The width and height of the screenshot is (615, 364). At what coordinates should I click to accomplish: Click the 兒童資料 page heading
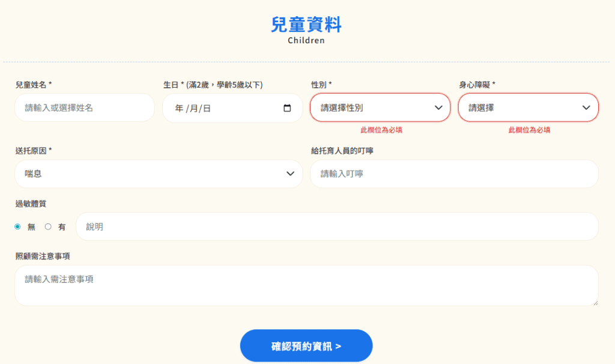(306, 25)
